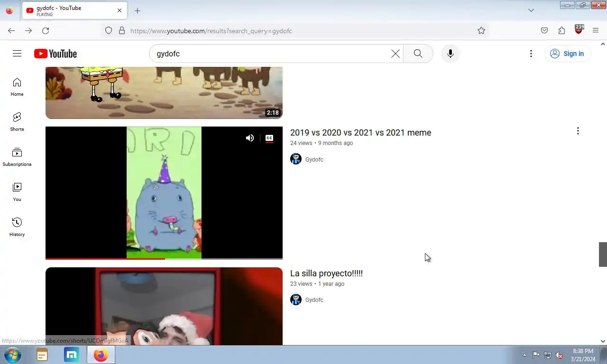Open the Firefox application menu
The height and width of the screenshot is (364, 607).
[596, 31]
